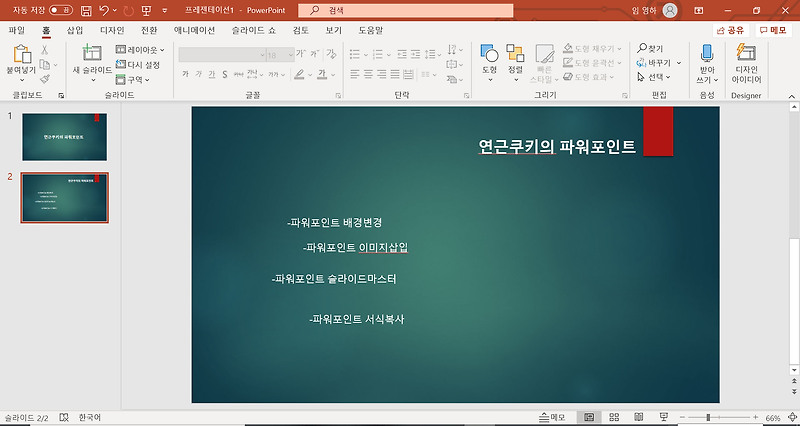Activate the Format Painter brush
The image size is (800, 426).
(45, 79)
